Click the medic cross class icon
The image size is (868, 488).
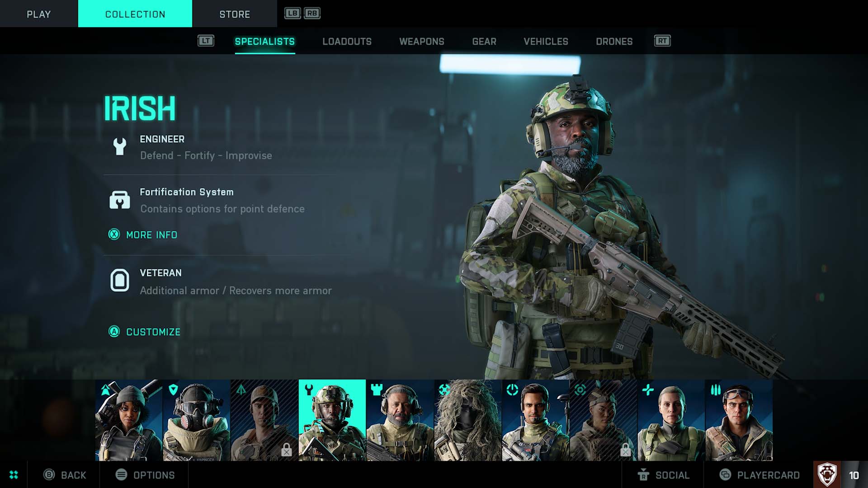point(648,389)
